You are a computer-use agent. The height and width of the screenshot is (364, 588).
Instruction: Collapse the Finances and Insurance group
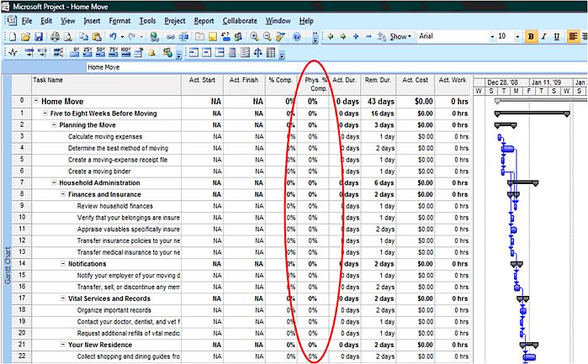63,194
